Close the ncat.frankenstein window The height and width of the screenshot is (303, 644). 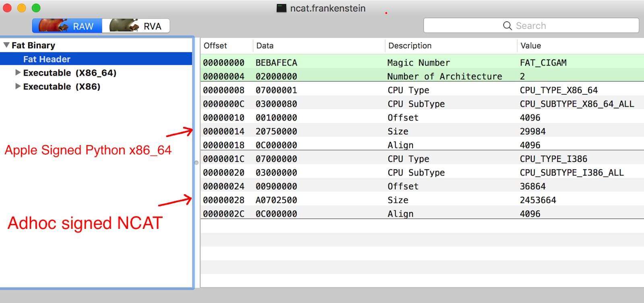click(7, 8)
